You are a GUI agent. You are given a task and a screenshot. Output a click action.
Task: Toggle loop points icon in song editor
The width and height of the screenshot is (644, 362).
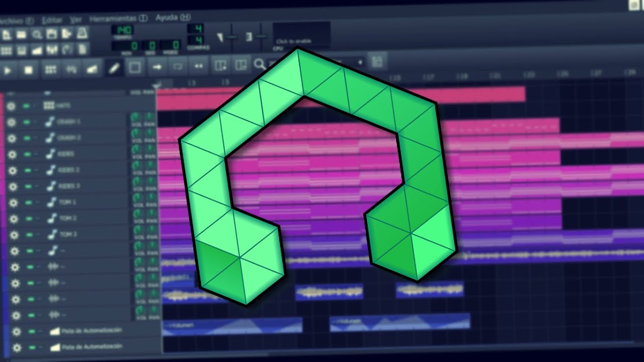178,66
